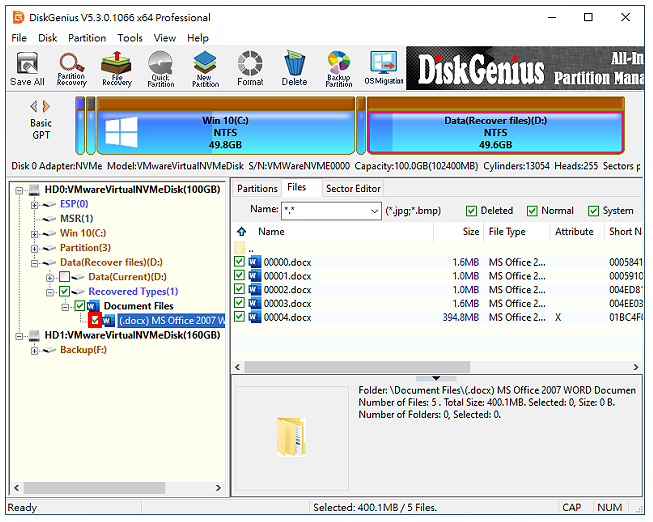Start the OS Migration tool

pyautogui.click(x=384, y=69)
